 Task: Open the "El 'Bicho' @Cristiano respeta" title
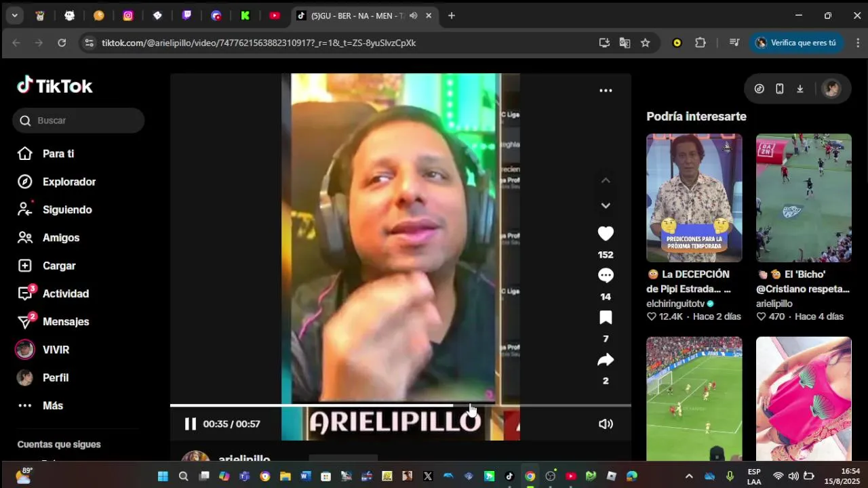pos(803,282)
